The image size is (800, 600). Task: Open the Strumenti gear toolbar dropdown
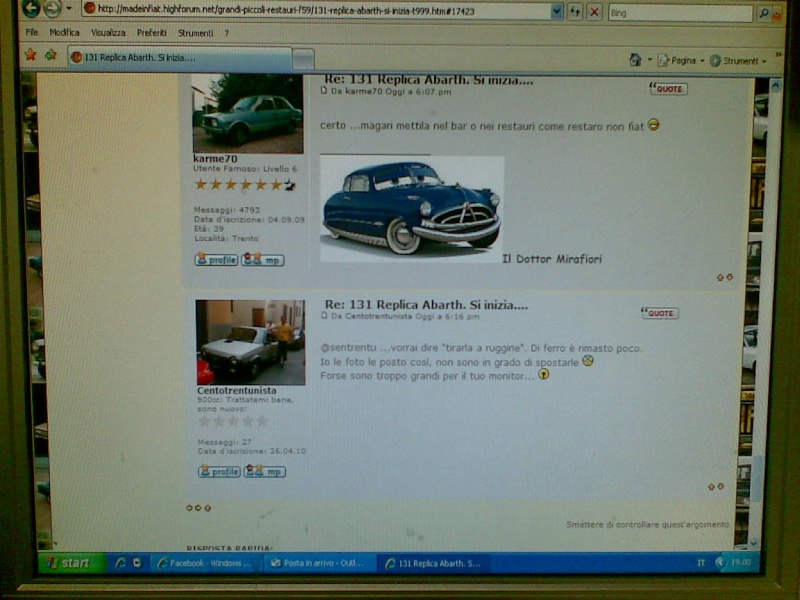click(x=738, y=61)
